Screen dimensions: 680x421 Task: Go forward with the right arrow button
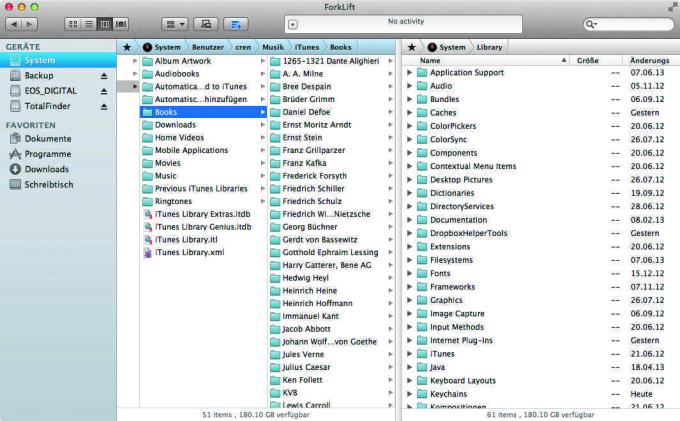29,24
